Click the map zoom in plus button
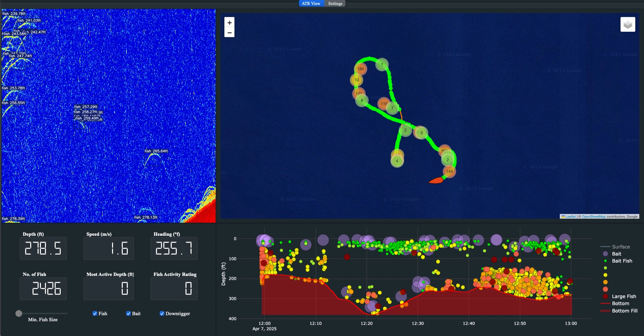Viewport: 644px width, 336px height. click(229, 23)
